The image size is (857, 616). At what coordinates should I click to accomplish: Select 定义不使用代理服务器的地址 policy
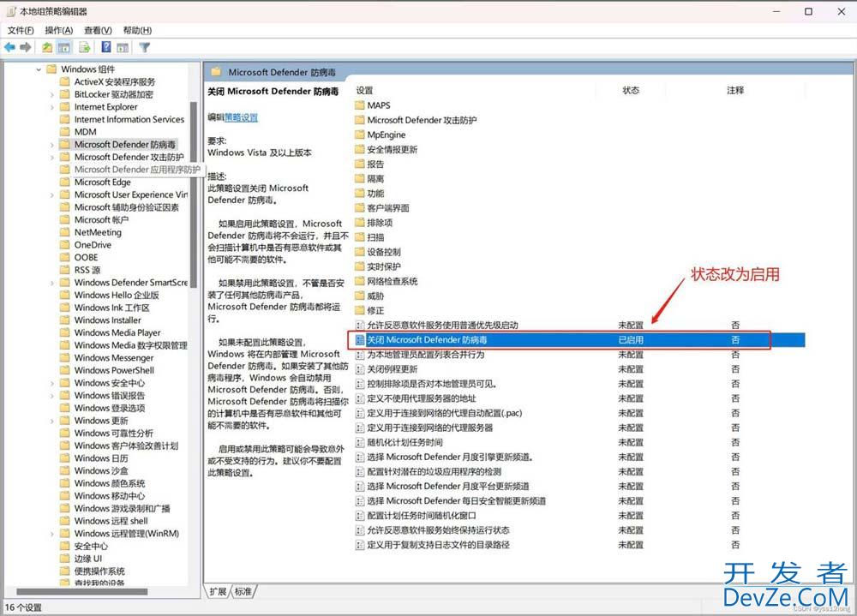point(422,399)
